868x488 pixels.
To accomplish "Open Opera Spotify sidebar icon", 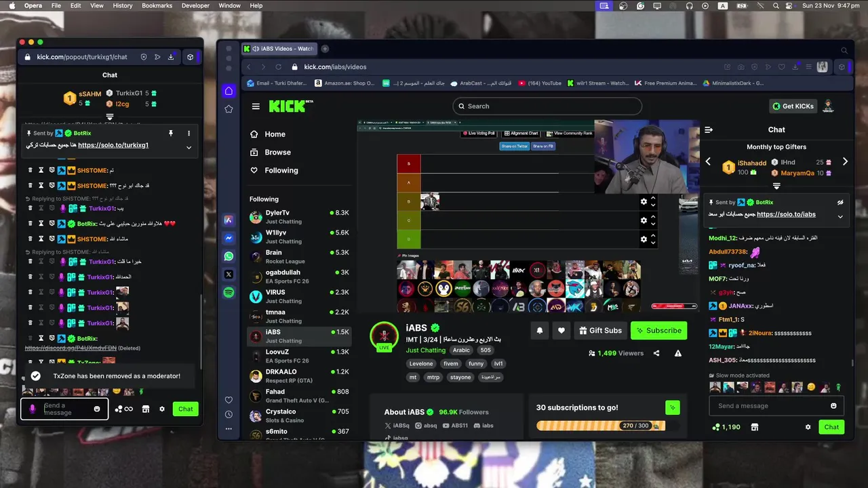I will pyautogui.click(x=229, y=292).
